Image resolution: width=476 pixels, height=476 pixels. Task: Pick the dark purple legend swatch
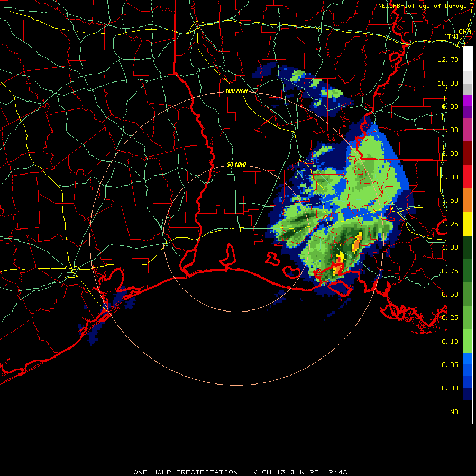coord(467,112)
